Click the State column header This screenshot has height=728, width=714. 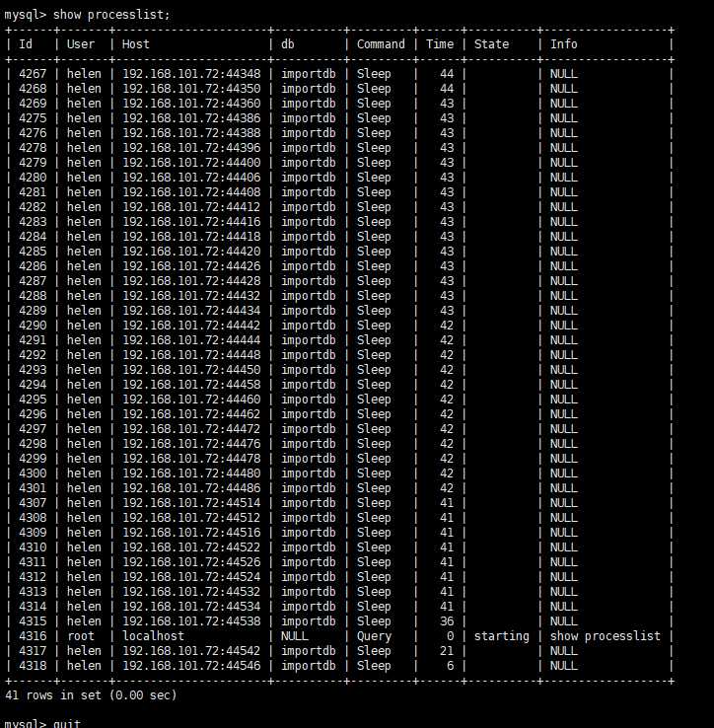492,44
